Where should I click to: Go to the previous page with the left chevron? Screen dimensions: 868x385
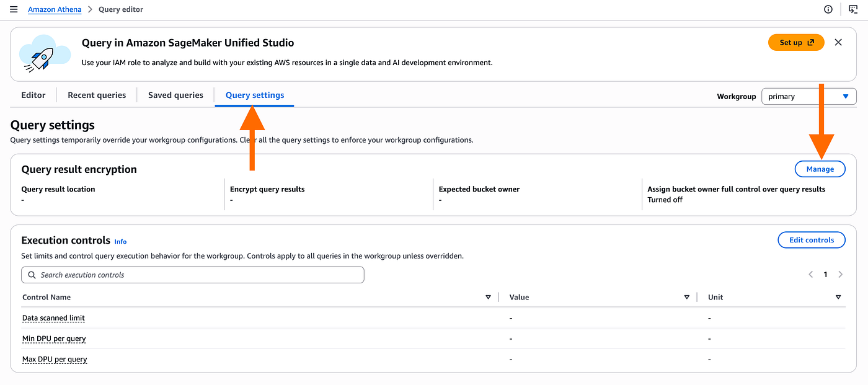(x=810, y=274)
